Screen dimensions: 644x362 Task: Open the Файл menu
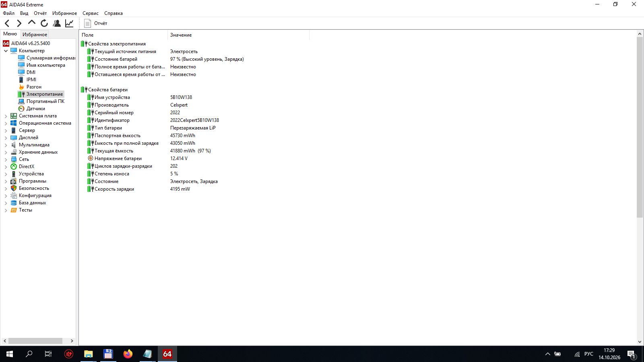(8, 13)
